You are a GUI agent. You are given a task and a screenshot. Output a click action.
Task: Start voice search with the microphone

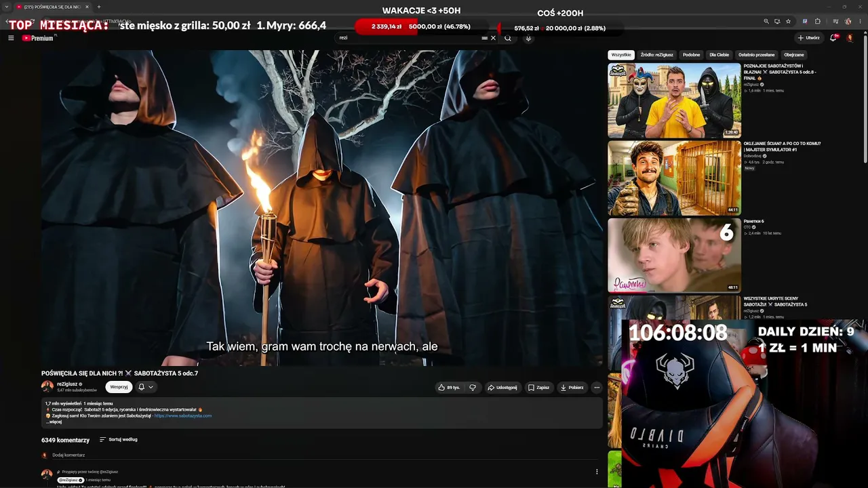click(528, 38)
